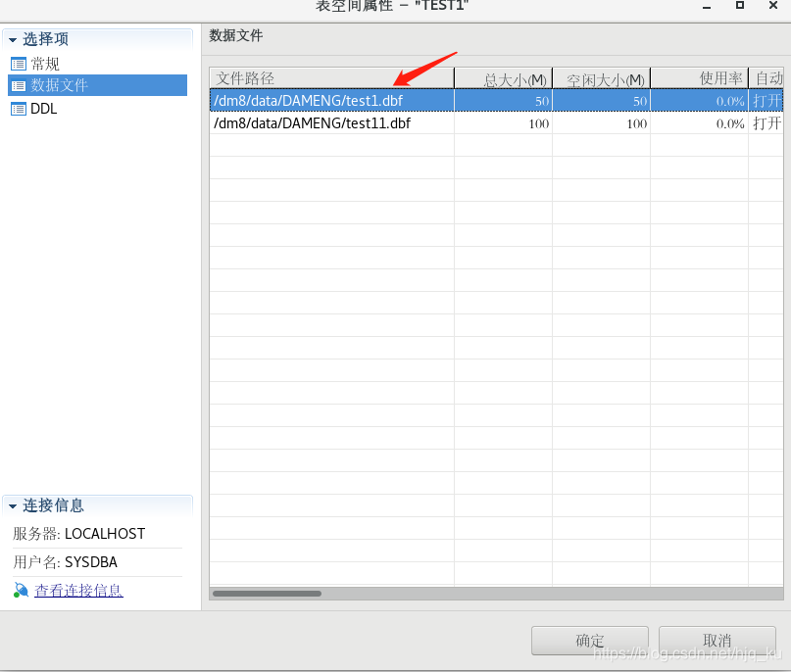Image resolution: width=791 pixels, height=672 pixels.
Task: Open the 常规 page icon
Action: click(19, 64)
